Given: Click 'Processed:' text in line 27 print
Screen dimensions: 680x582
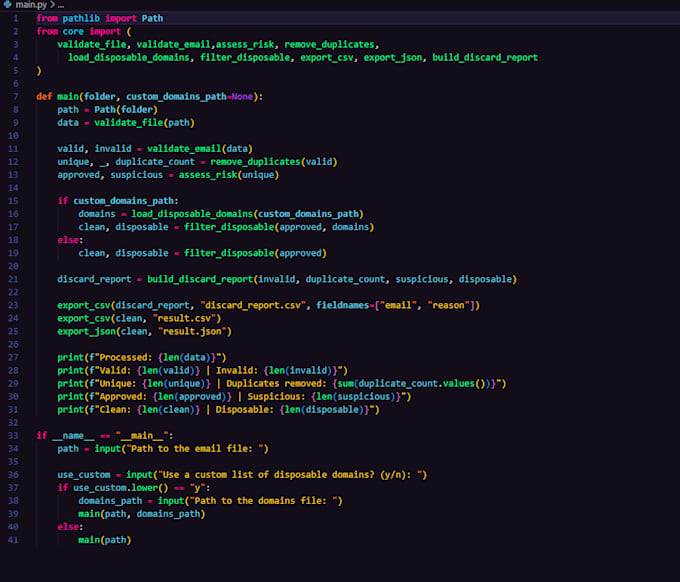Looking at the screenshot, I should pos(124,357).
